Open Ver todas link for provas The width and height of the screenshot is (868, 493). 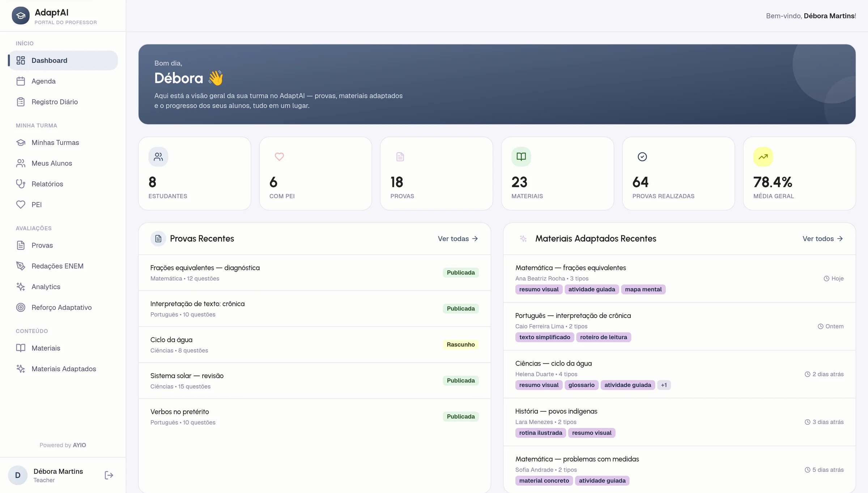(458, 239)
